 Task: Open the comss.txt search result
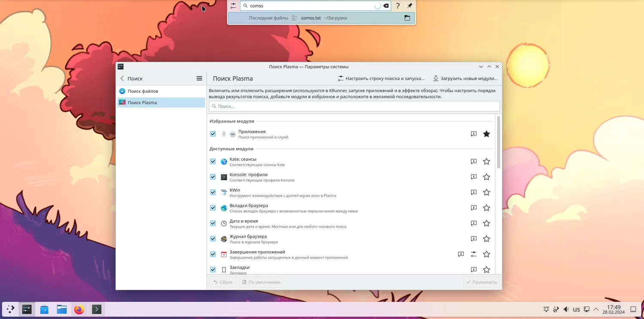[321, 18]
